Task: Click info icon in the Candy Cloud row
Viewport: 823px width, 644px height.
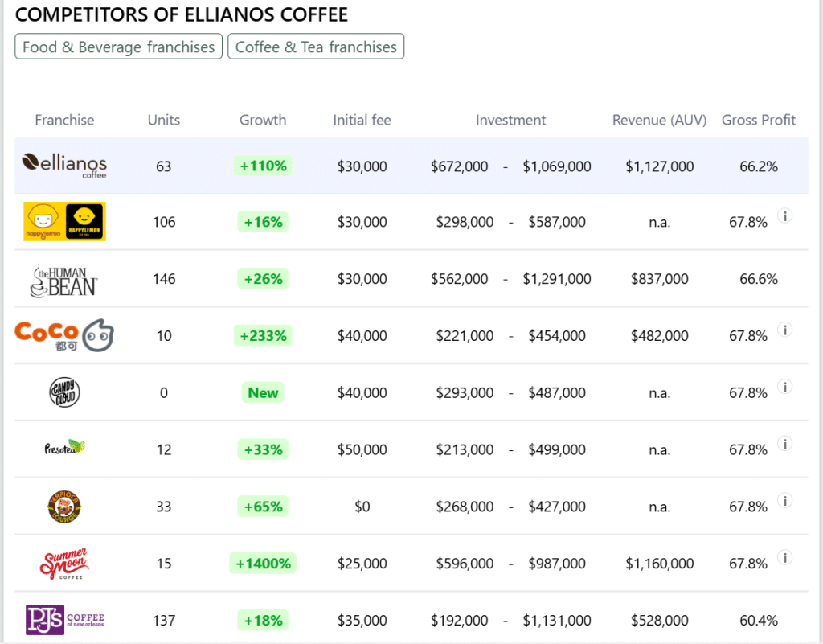Action: click(784, 387)
